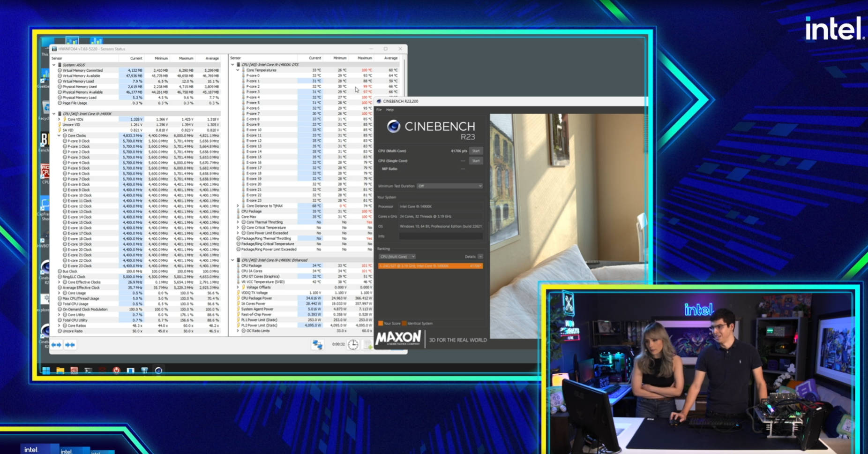Collapse the Core Clocks tree node
Image resolution: width=868 pixels, height=454 pixels.
(59, 136)
